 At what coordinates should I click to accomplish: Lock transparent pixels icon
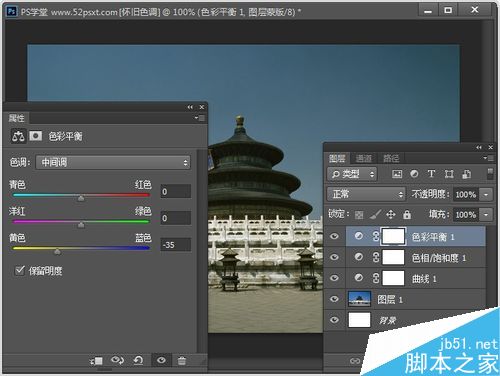click(359, 215)
